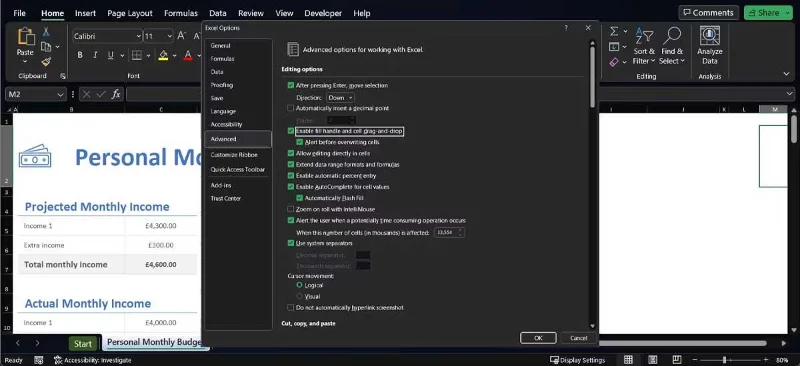Image resolution: width=800 pixels, height=366 pixels.
Task: Cancel entry with formula bar X
Action: 86,94
